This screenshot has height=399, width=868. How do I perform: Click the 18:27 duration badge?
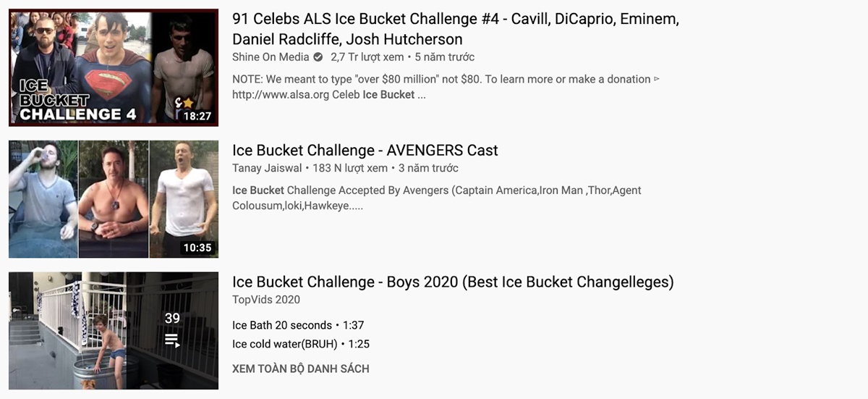coord(197,116)
